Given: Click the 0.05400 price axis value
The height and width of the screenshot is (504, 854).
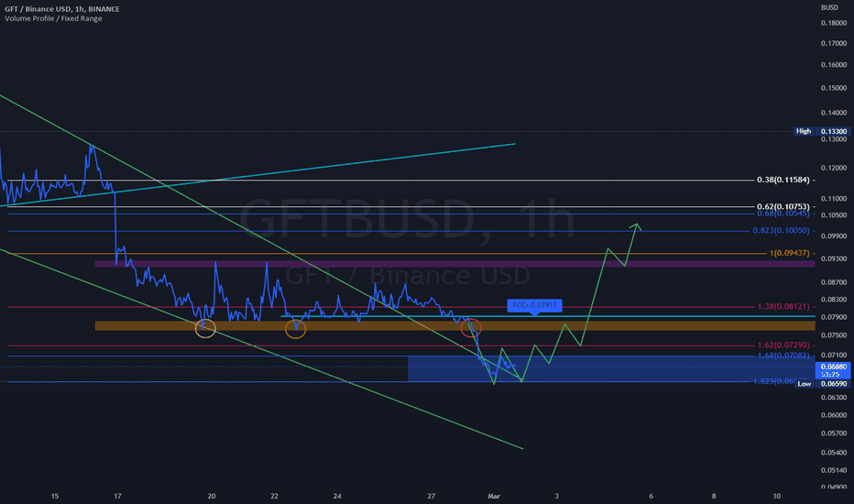Looking at the screenshot, I should pyautogui.click(x=833, y=453).
